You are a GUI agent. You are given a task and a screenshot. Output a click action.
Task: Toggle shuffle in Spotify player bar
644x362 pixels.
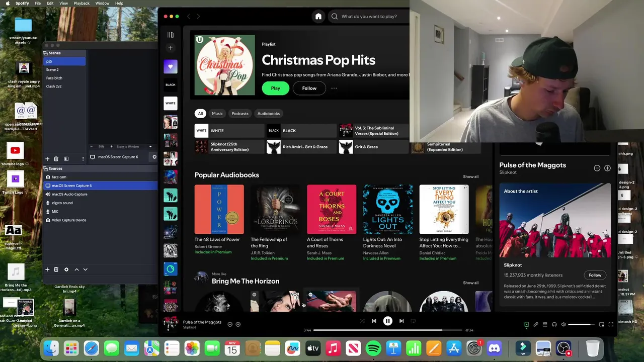pyautogui.click(x=362, y=321)
